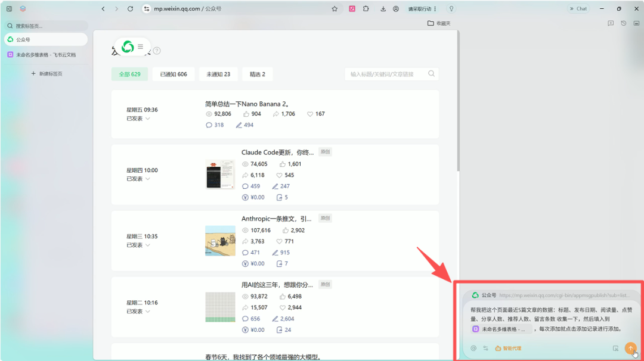
Task: Collapse the sidebar with the top-left panel icon
Action: pos(8,8)
